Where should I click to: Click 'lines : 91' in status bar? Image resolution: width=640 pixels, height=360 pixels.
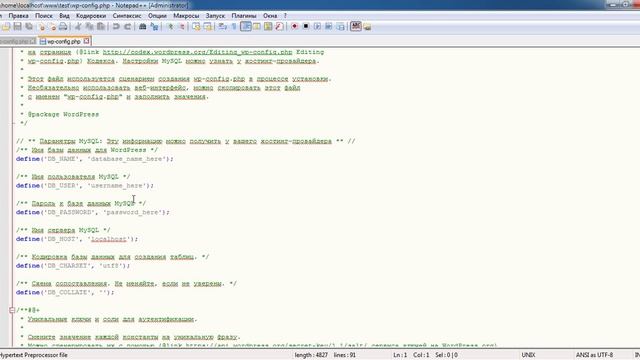344,355
